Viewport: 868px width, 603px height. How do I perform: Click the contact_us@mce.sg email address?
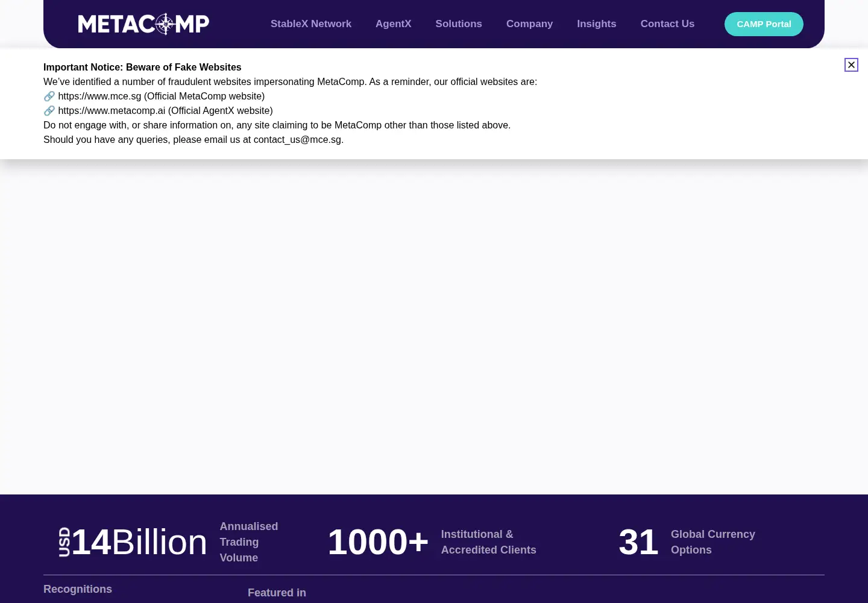(297, 140)
